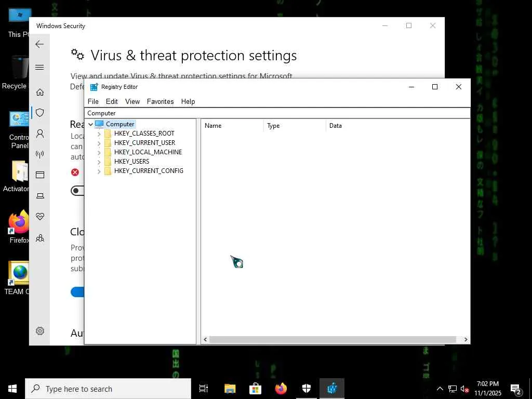Click the Registry Editor address bar
This screenshot has height=399, width=532.
tap(277, 113)
